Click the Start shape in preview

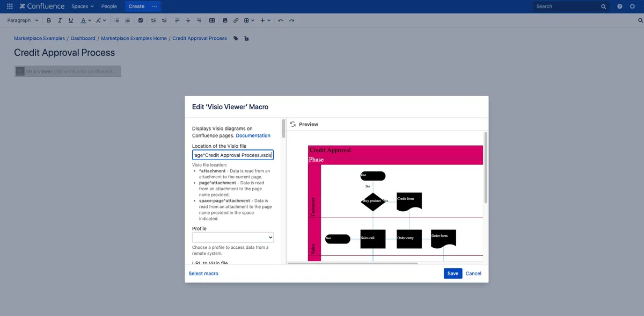(338, 239)
